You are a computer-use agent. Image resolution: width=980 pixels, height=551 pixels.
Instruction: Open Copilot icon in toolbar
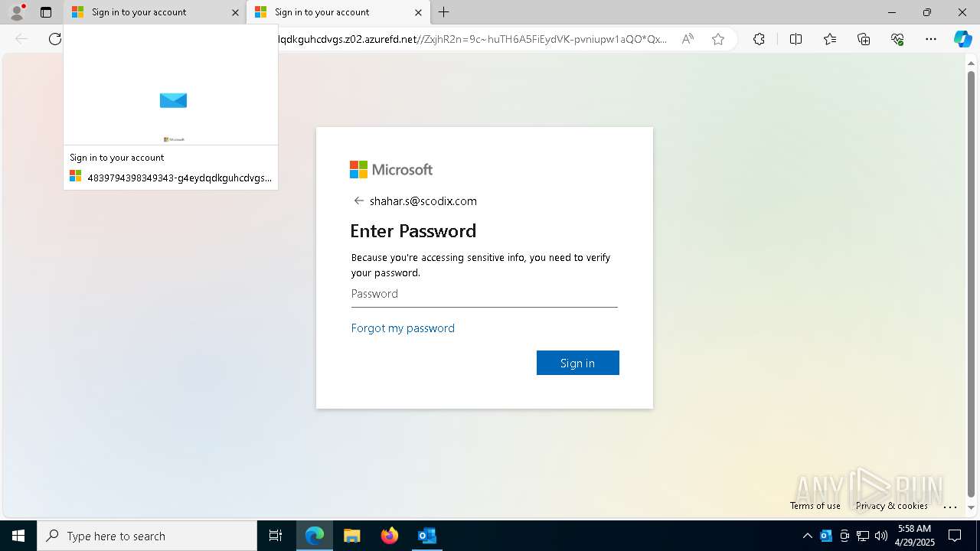[962, 39]
